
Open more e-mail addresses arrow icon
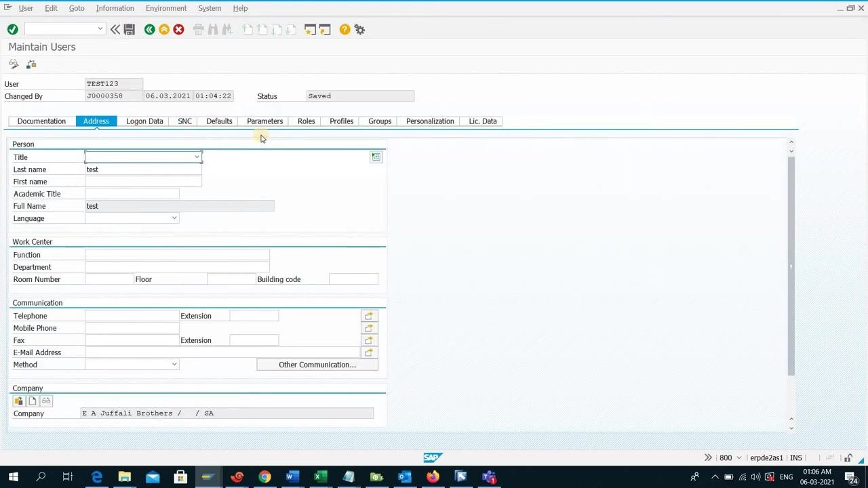(x=369, y=352)
